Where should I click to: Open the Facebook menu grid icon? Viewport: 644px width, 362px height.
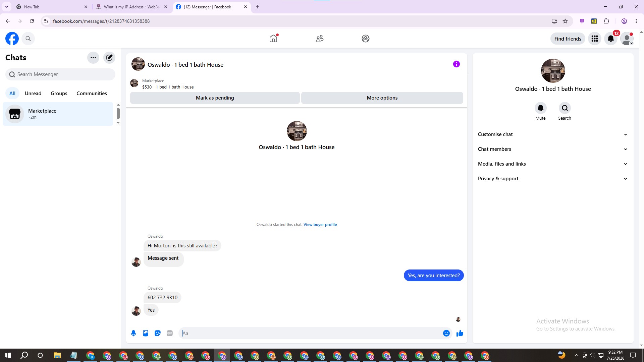[595, 39]
